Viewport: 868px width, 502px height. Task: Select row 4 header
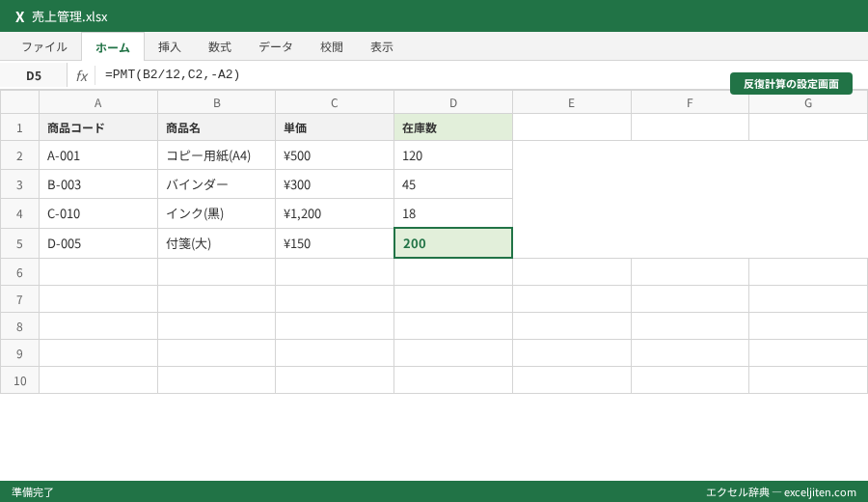(x=19, y=213)
